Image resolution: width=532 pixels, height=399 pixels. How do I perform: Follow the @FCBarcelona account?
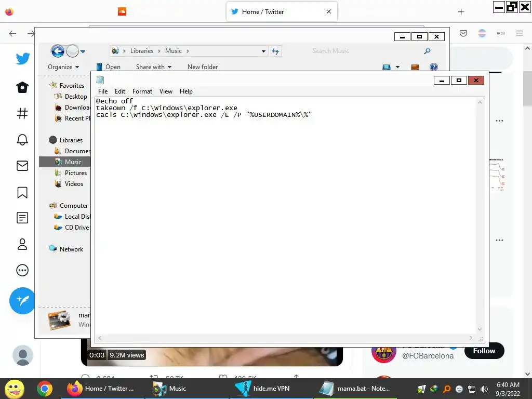click(484, 351)
